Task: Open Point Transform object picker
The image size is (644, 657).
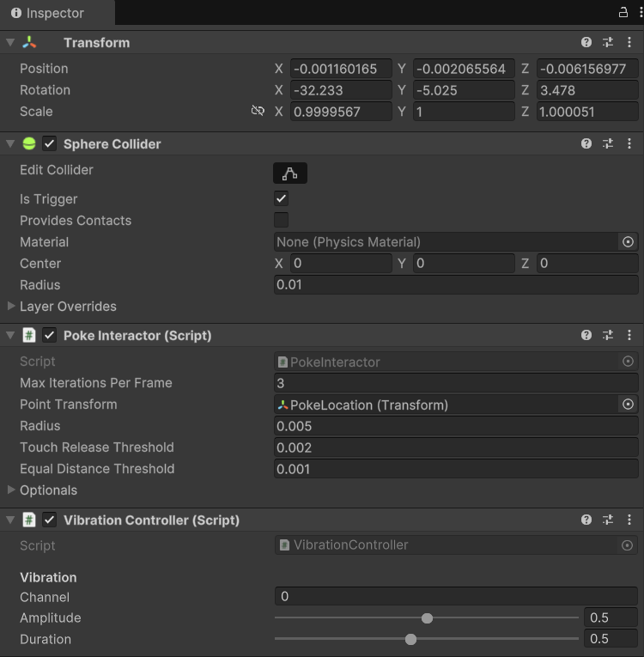Action: point(628,405)
